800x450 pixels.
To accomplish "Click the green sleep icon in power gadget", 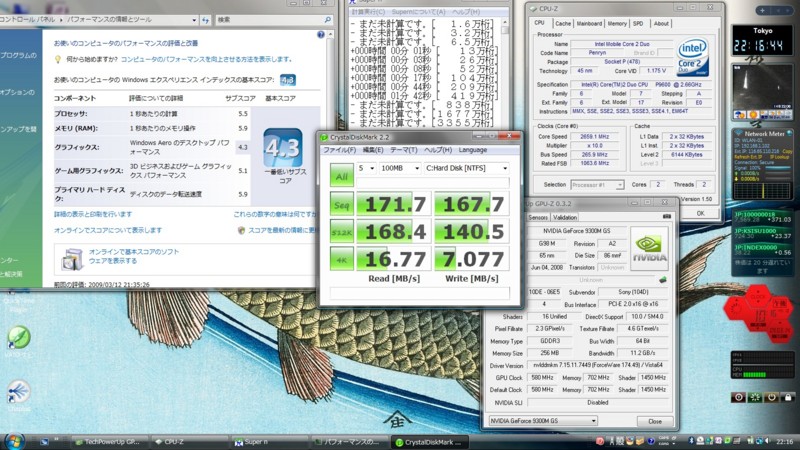I will (755, 397).
